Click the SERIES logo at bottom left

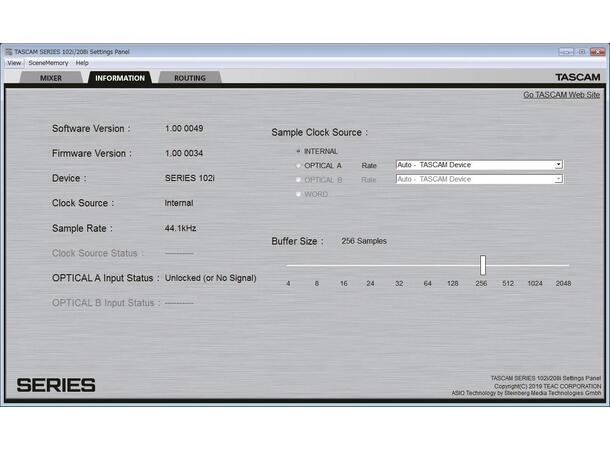tap(56, 385)
